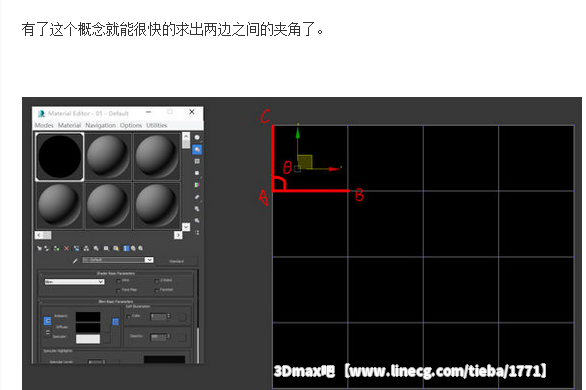
Task: Click sample slots scroll right arrow
Action: 178,235
